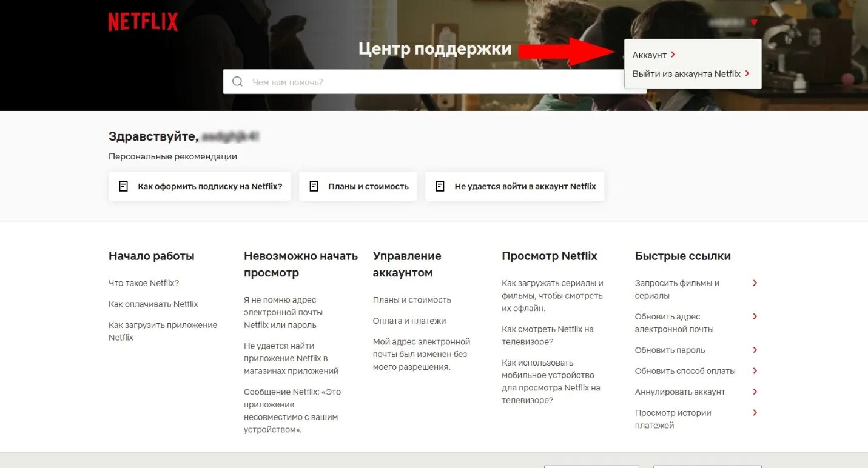Screen dimensions: 868x468
Task: Open 'Как оплачивать Netflix' link
Action: pyautogui.click(x=153, y=304)
